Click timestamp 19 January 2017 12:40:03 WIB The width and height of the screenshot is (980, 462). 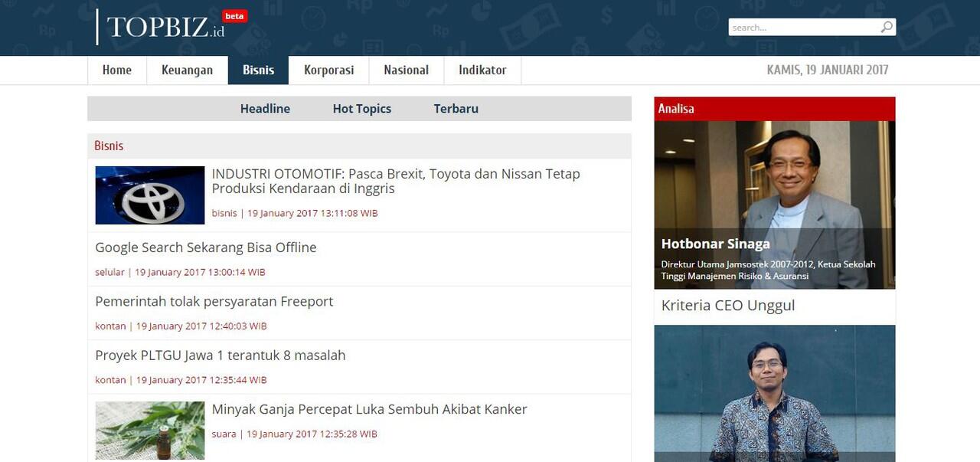[x=201, y=326]
